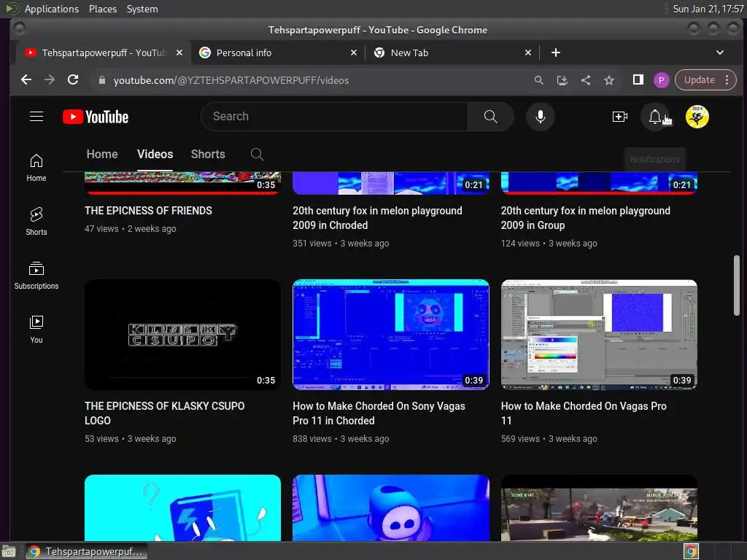Open the Places menu
Viewport: 747px width, 560px height.
pyautogui.click(x=102, y=9)
